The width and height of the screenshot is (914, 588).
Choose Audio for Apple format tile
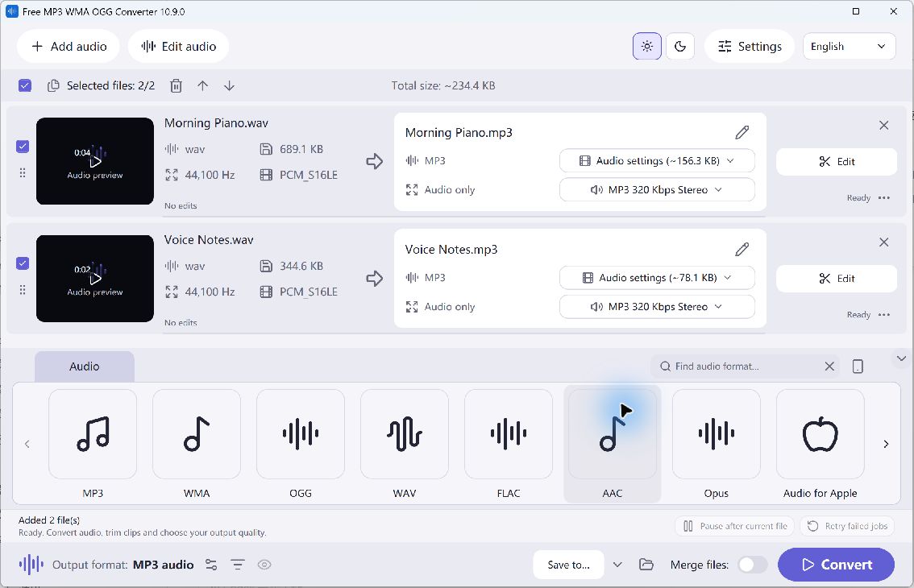click(x=821, y=444)
